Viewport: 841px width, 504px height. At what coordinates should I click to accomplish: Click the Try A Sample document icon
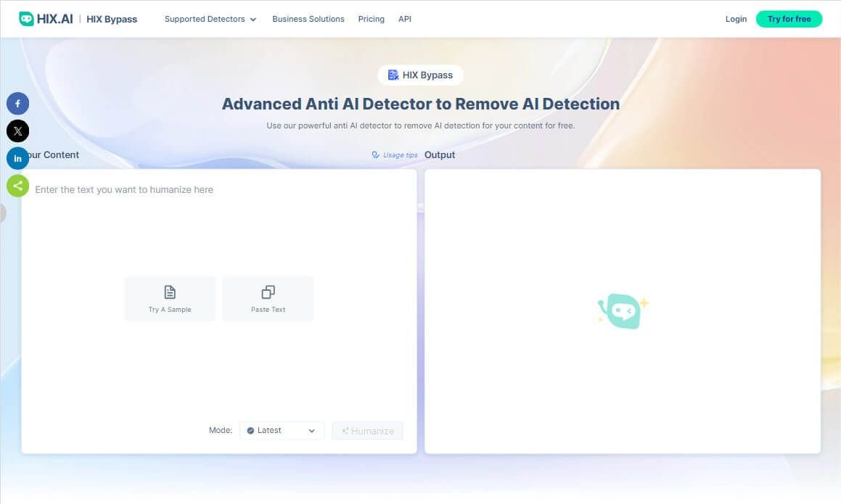[170, 292]
